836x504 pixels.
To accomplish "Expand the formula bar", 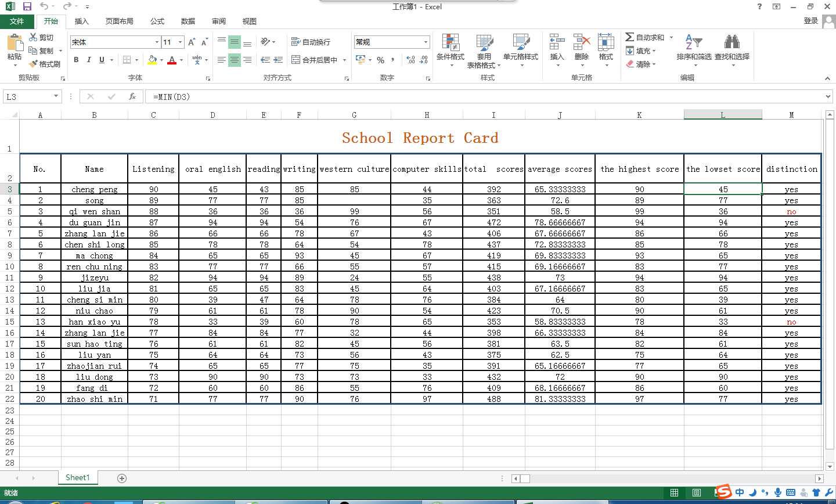I will tap(828, 96).
